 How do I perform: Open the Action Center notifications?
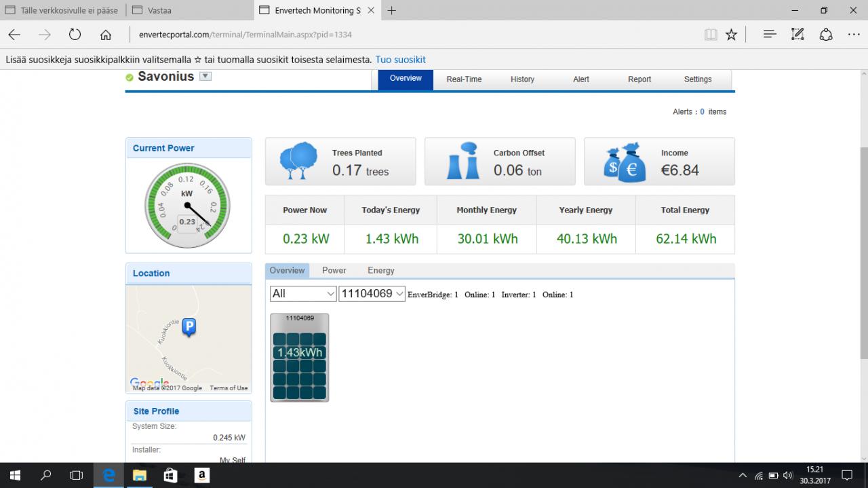(x=847, y=476)
